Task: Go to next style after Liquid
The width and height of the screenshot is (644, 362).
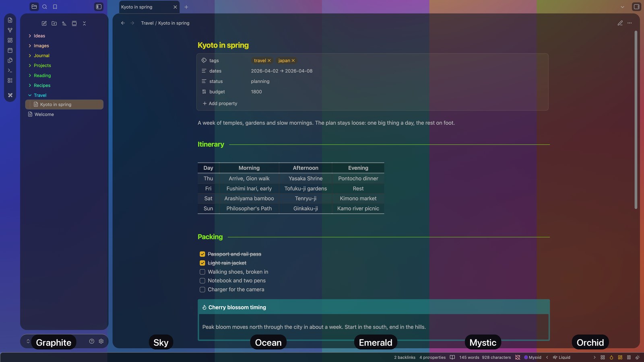Action: tap(594, 357)
